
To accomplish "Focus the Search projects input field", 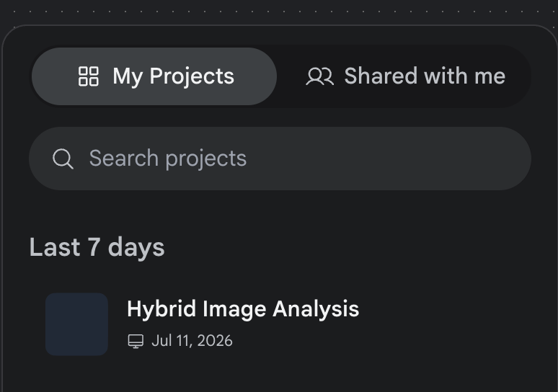I will pyautogui.click(x=280, y=159).
